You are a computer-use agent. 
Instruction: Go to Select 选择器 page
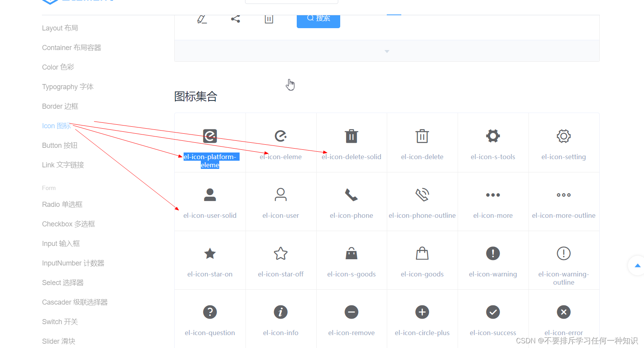pyautogui.click(x=63, y=283)
